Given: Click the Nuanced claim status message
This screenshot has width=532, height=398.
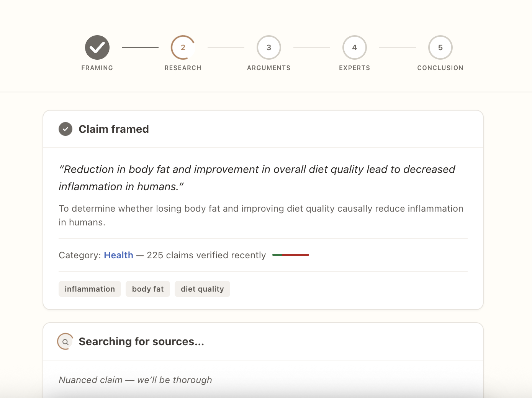Looking at the screenshot, I should click(x=135, y=380).
